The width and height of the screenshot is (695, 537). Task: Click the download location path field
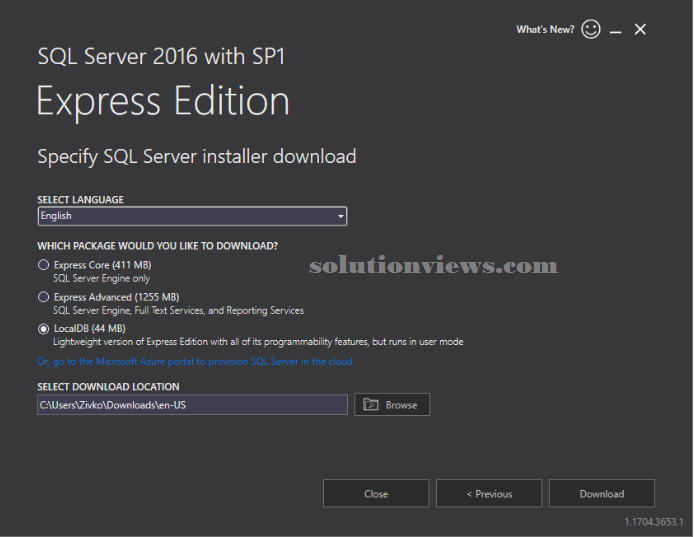coord(192,405)
